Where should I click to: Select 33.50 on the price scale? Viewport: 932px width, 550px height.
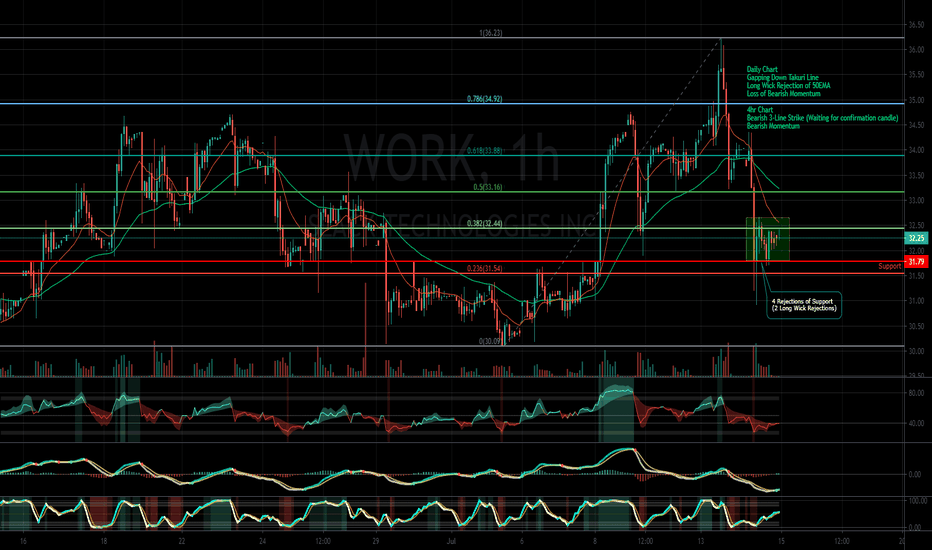[x=915, y=175]
